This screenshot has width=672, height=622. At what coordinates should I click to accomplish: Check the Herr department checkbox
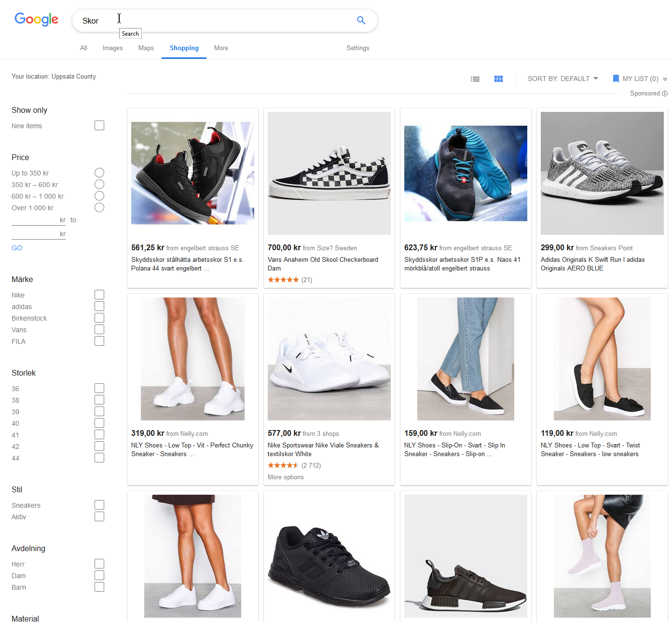pyautogui.click(x=99, y=564)
